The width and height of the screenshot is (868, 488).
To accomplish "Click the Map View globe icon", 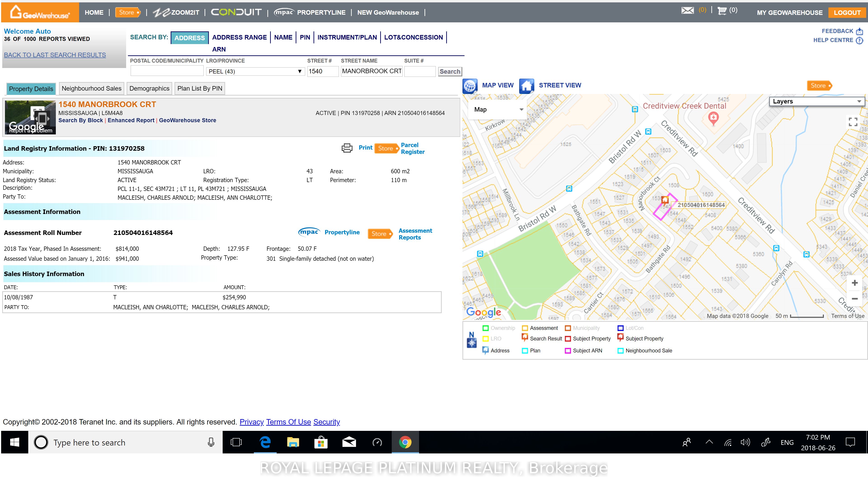I will 470,86.
